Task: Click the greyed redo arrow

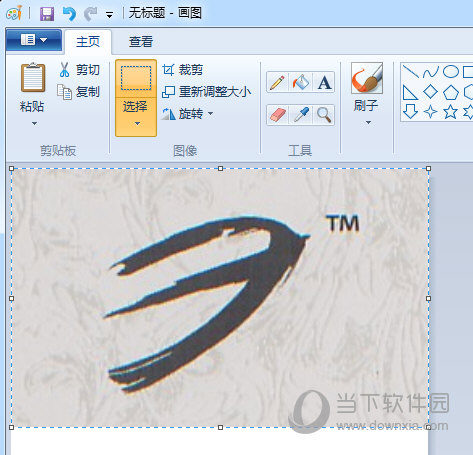Action: (x=90, y=14)
